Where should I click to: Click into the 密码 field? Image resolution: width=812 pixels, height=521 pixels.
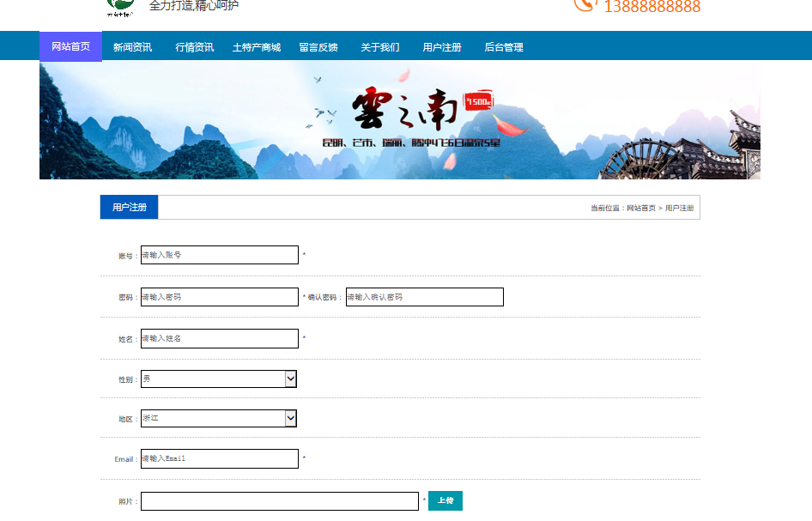point(219,297)
